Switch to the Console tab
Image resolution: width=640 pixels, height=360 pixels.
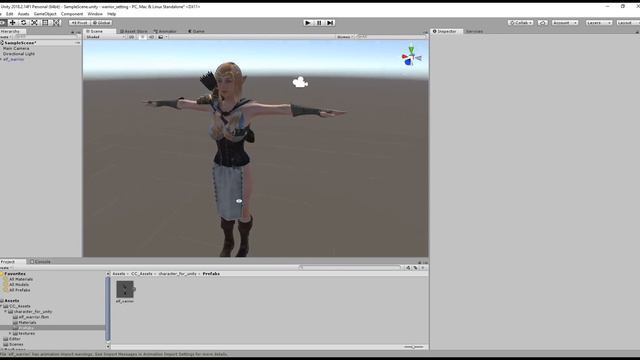[x=40, y=262]
